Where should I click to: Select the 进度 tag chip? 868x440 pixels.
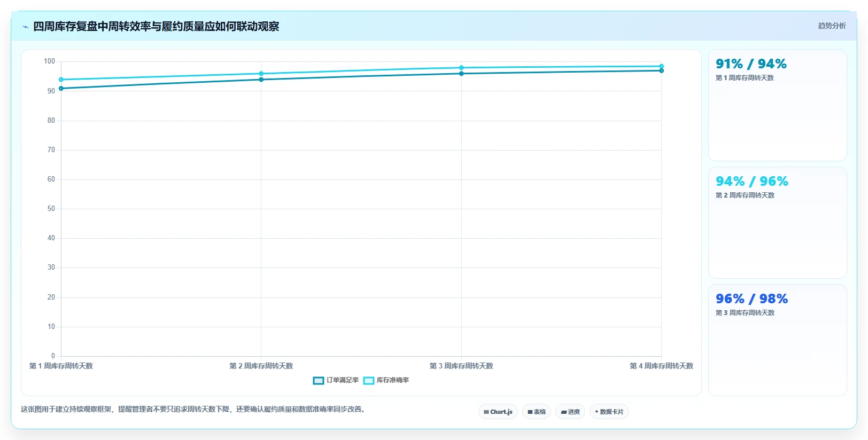[570, 412]
